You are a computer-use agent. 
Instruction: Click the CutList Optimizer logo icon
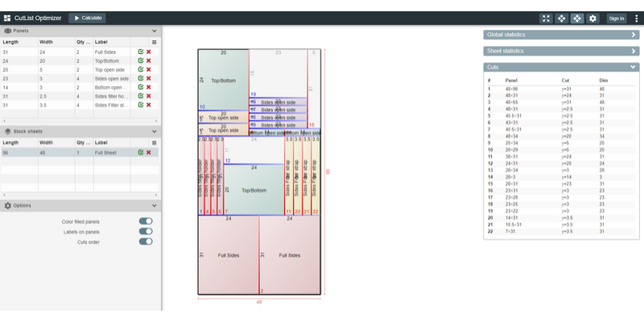point(7,18)
